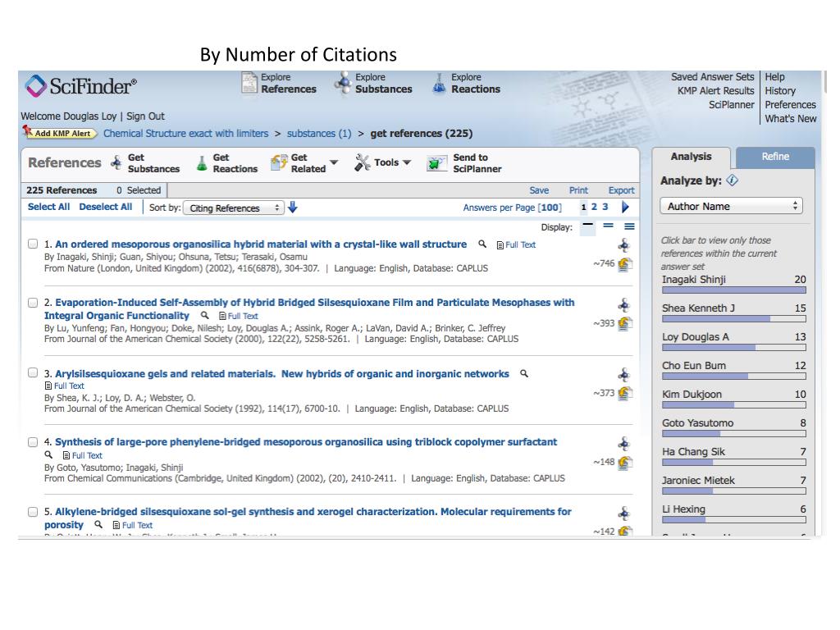The image size is (840, 630).
Task: Open Explore Reactions flask icon
Action: pos(439,84)
